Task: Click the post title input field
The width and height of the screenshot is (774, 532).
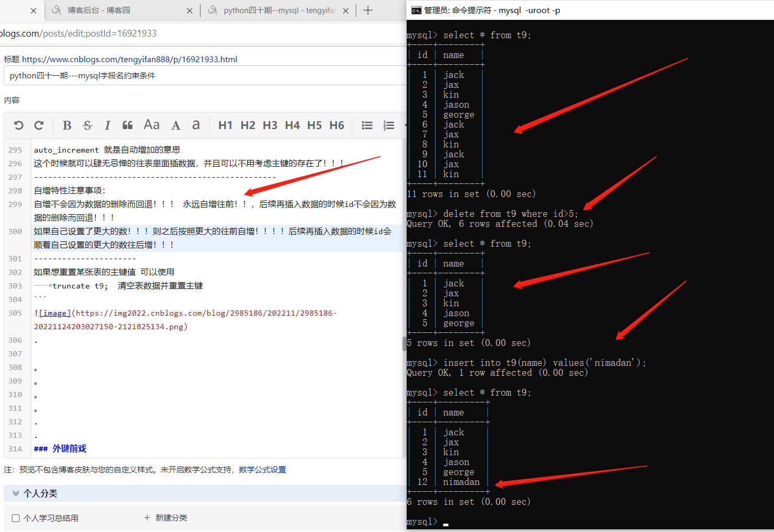Action: (x=205, y=75)
